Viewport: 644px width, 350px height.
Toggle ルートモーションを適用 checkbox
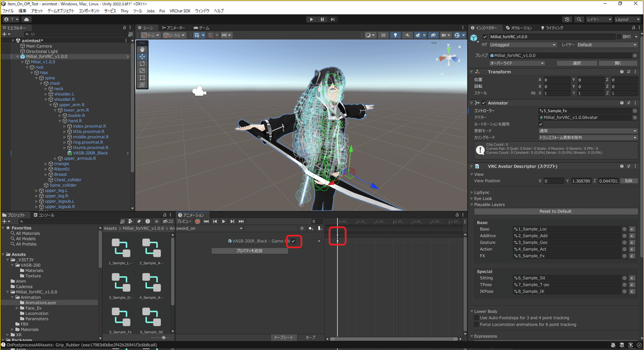click(541, 124)
